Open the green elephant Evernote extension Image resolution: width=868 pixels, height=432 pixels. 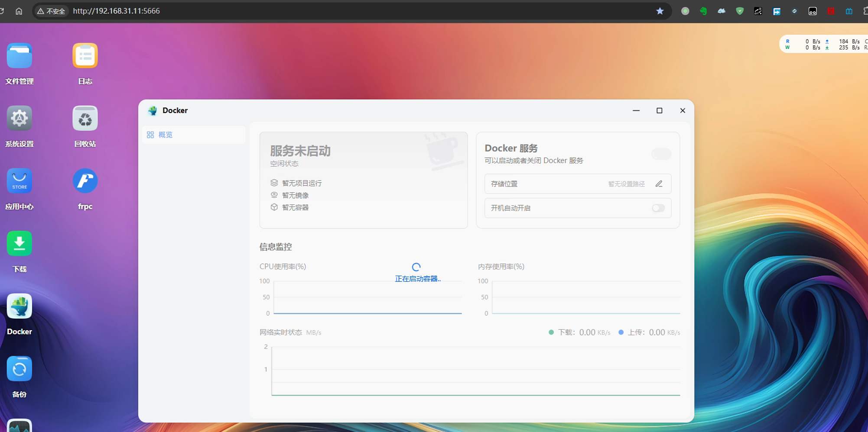coord(703,11)
